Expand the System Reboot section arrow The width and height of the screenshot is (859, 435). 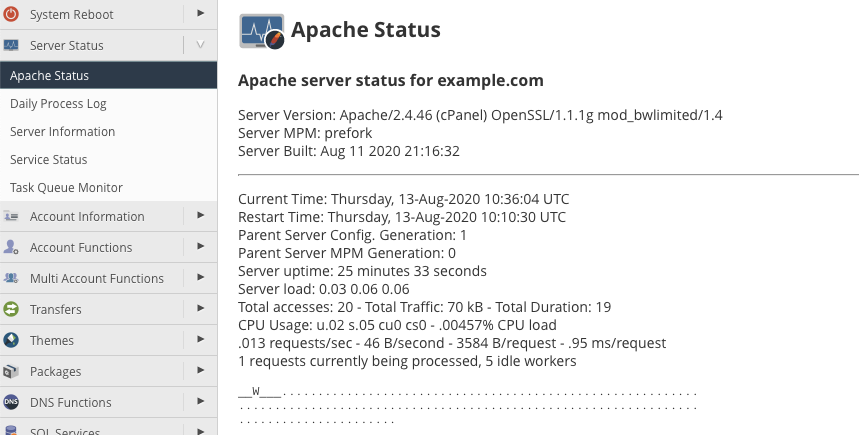pyautogui.click(x=200, y=14)
